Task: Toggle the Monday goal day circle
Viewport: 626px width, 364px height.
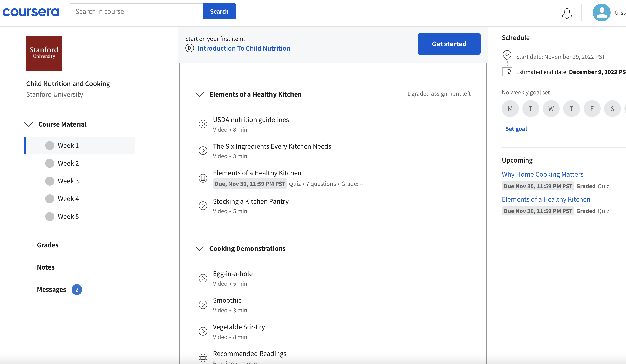Action: 510,109
